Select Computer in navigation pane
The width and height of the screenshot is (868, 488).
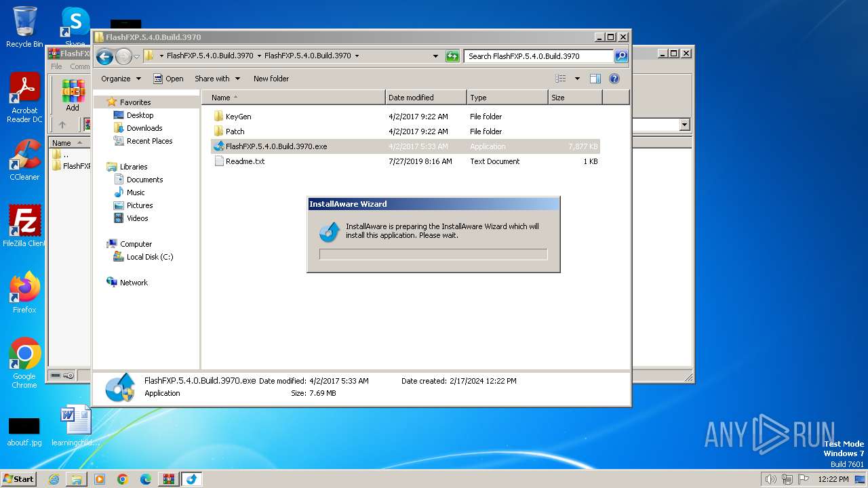pyautogui.click(x=136, y=244)
